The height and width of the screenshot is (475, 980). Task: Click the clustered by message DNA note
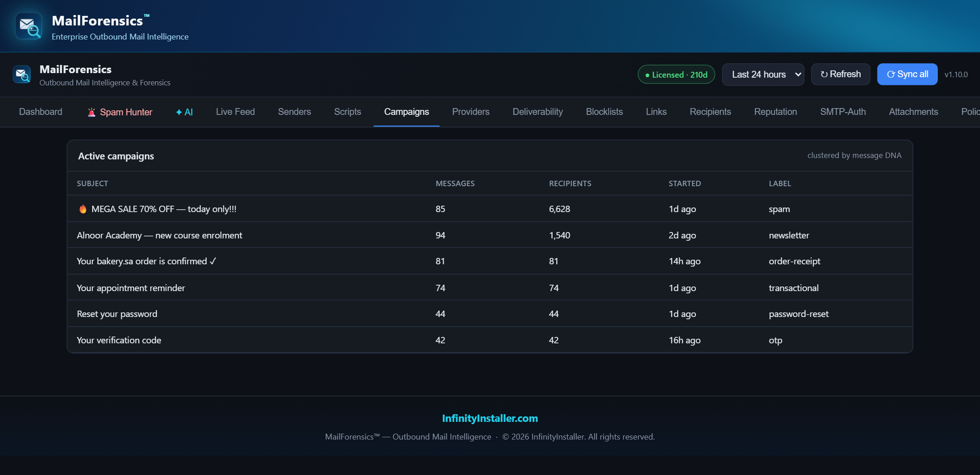click(854, 155)
